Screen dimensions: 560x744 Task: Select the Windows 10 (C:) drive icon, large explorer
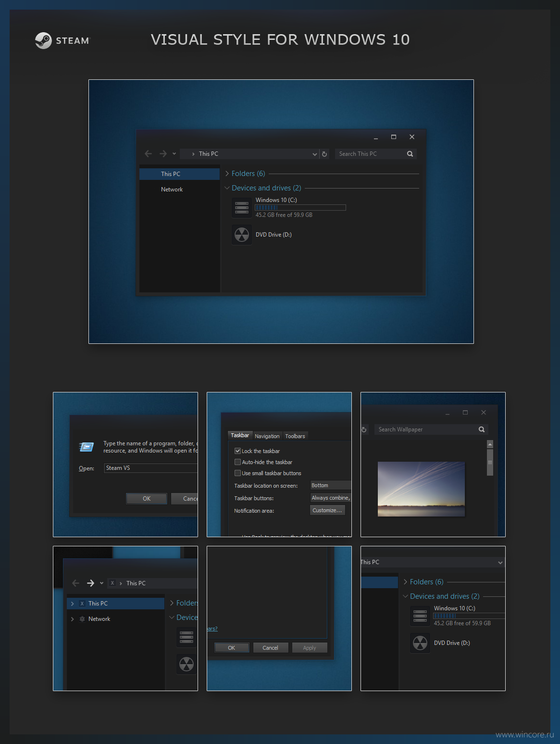coord(242,208)
